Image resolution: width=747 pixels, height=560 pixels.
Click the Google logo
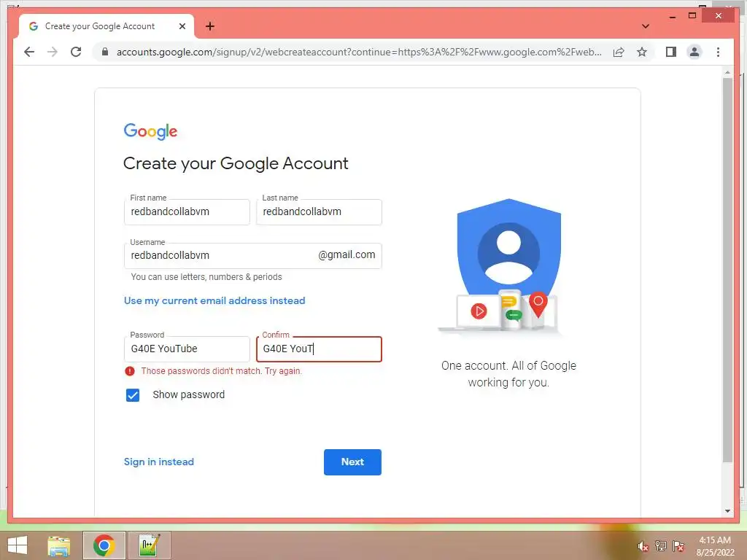click(150, 131)
